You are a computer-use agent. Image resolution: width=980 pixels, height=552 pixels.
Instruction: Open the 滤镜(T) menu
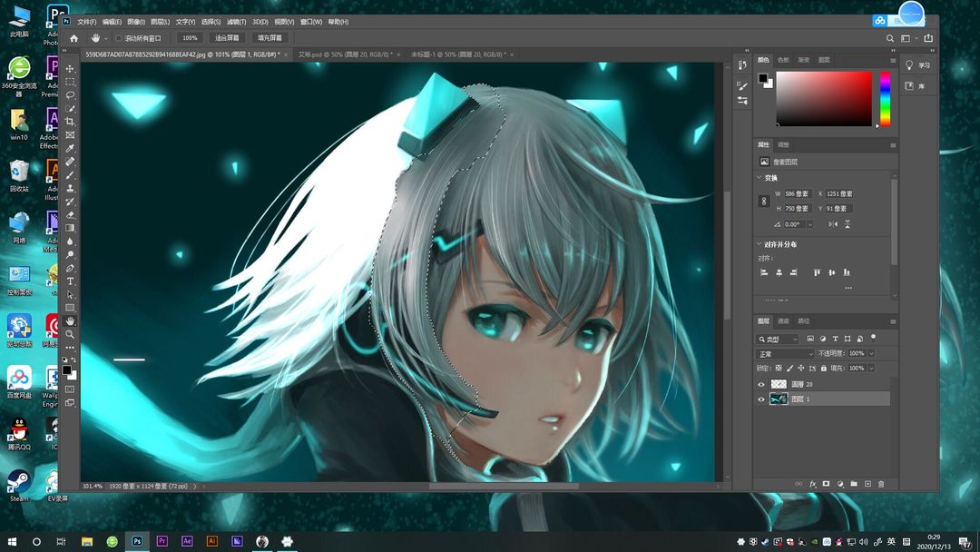click(x=236, y=22)
